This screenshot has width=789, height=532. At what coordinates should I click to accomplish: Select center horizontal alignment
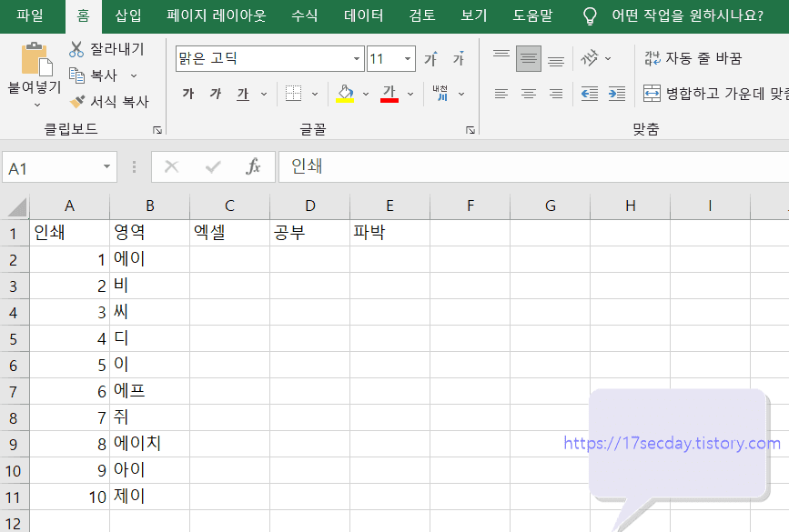tap(529, 94)
